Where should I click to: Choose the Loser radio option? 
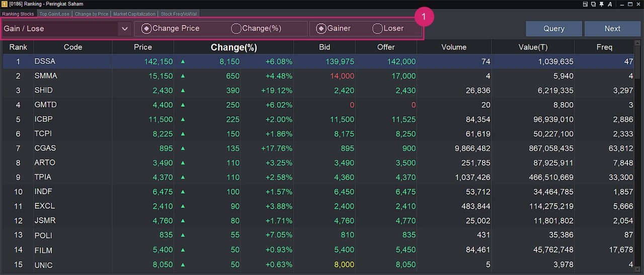[377, 29]
